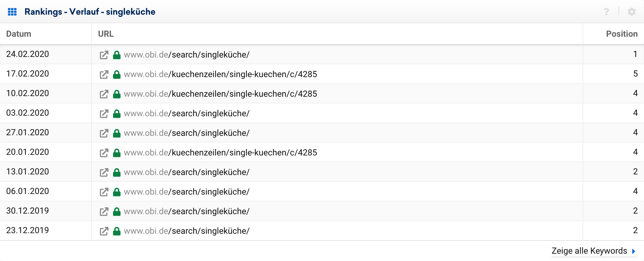644x261 pixels.
Task: Click external link icon in 10.02.2020 row
Action: click(x=104, y=94)
